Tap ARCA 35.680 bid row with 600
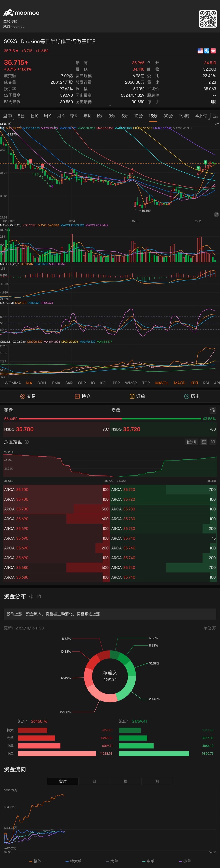220x868 pixels. (x=56, y=567)
